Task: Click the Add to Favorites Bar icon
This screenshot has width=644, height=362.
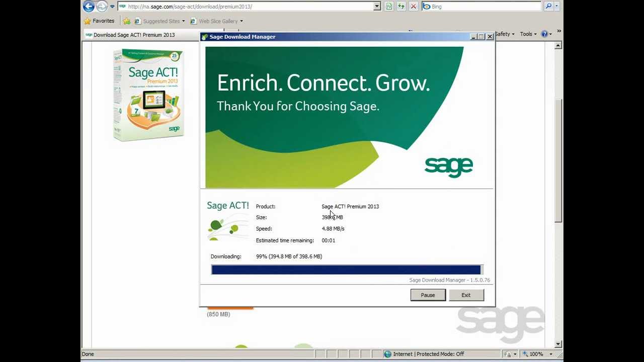Action: click(126, 21)
